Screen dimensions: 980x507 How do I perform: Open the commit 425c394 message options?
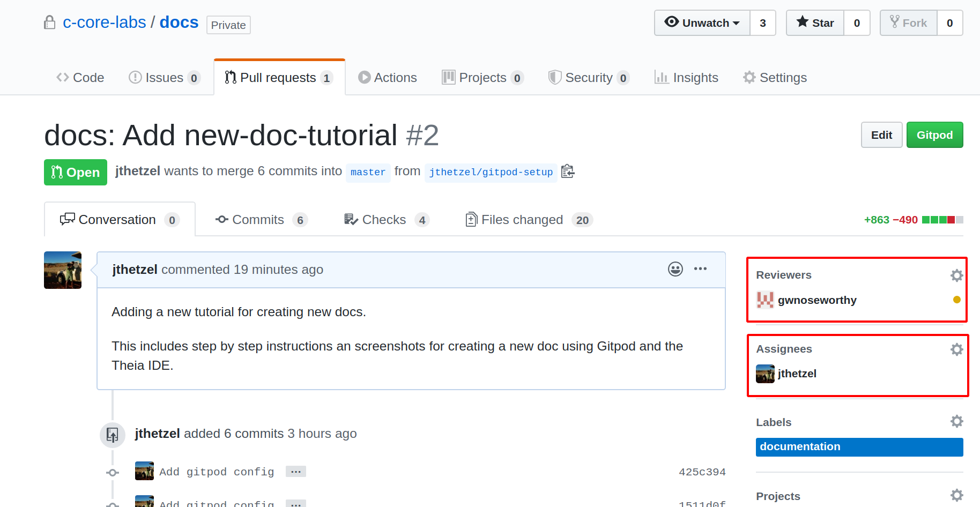(x=295, y=471)
